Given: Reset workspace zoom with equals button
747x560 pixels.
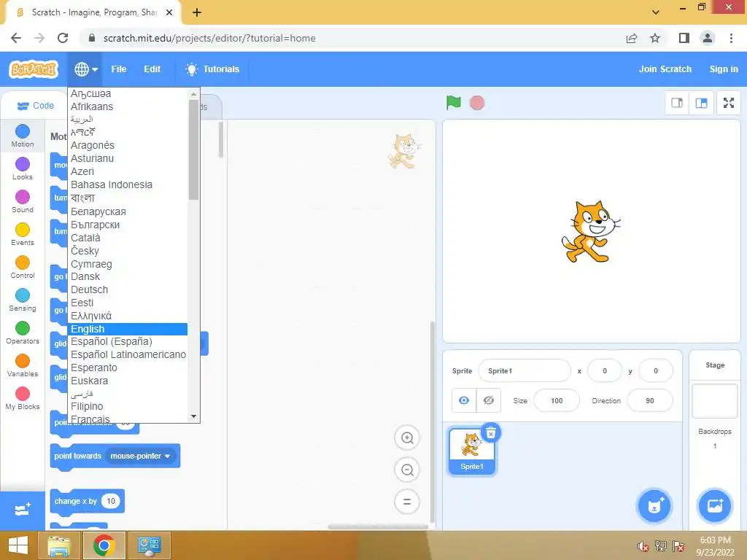Looking at the screenshot, I should [407, 502].
